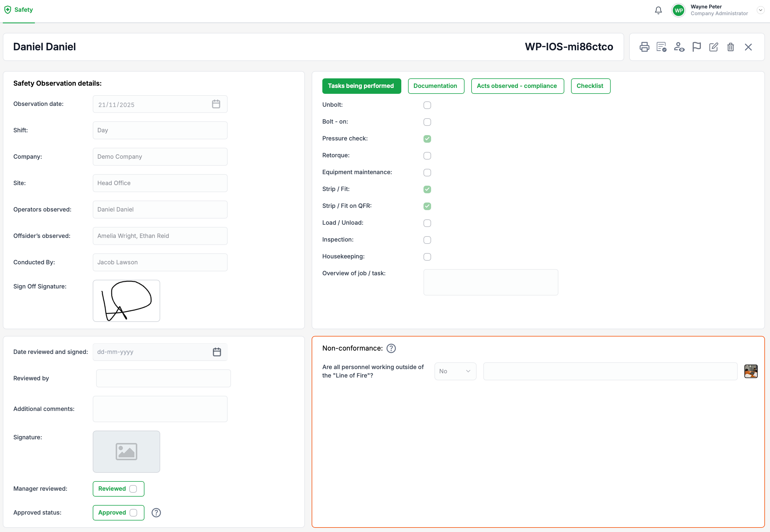
Task: Click the user viewers eye icon
Action: pyautogui.click(x=679, y=47)
